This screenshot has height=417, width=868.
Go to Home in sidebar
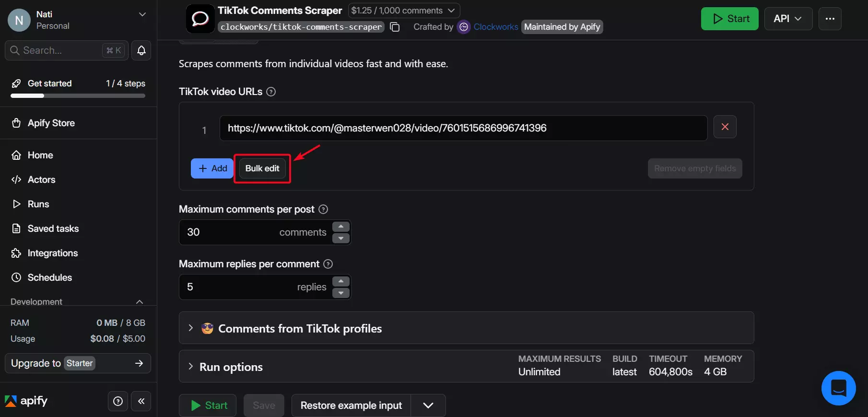(x=78, y=155)
